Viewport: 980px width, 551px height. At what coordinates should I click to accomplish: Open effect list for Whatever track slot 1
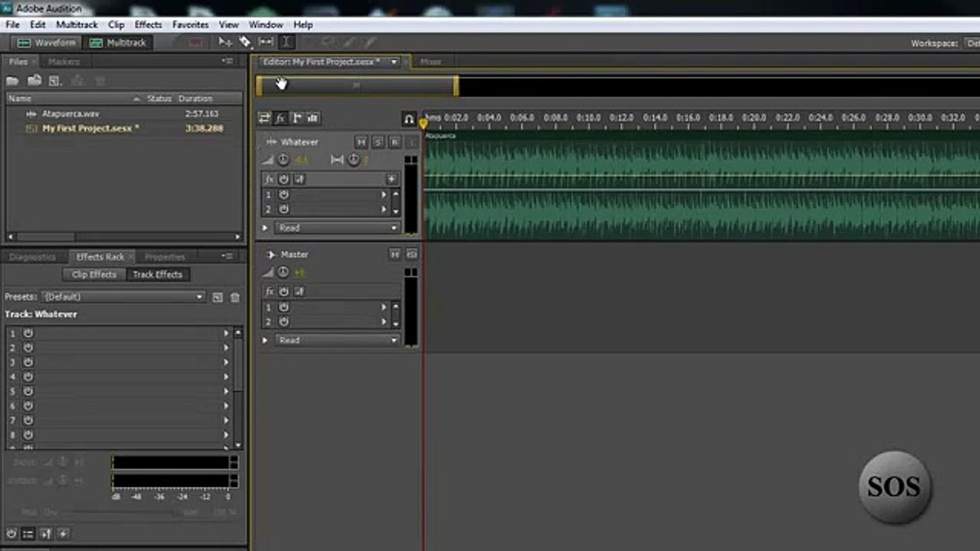pos(384,195)
